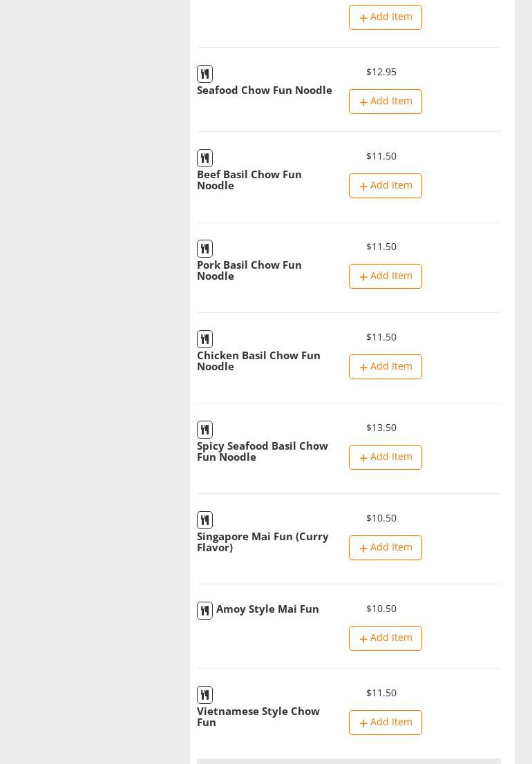
Task: Add Seafood Chow Fun Noodle to order
Action: (385, 102)
